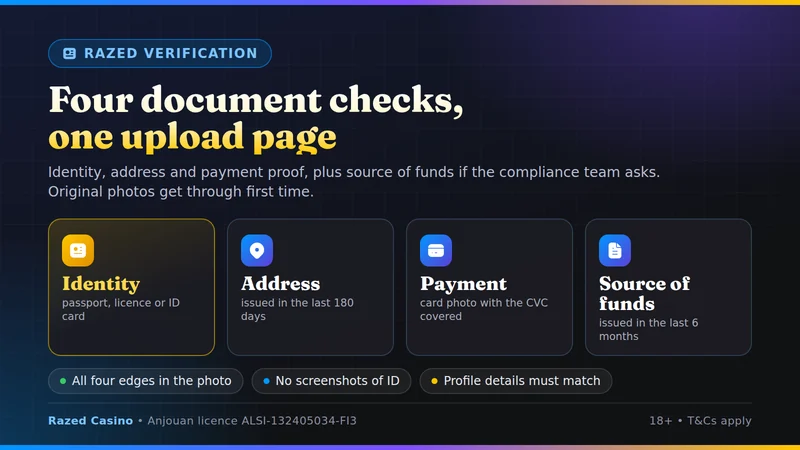
Task: Click the ID card icon in Razed Verification badge
Action: click(69, 54)
